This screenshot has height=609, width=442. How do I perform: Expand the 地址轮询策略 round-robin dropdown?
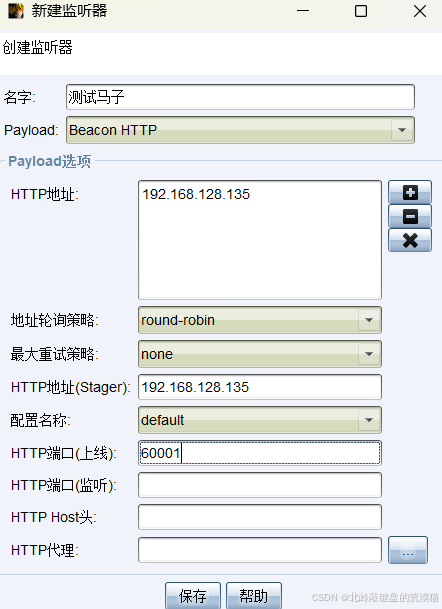(x=260, y=320)
